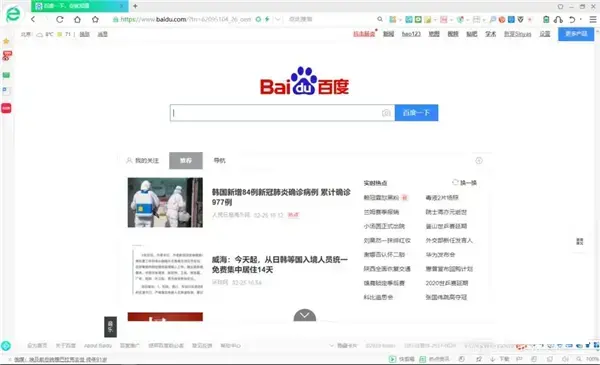The image size is (600, 365).
Task: Click the blue square extension icon
Action: coord(511,19)
